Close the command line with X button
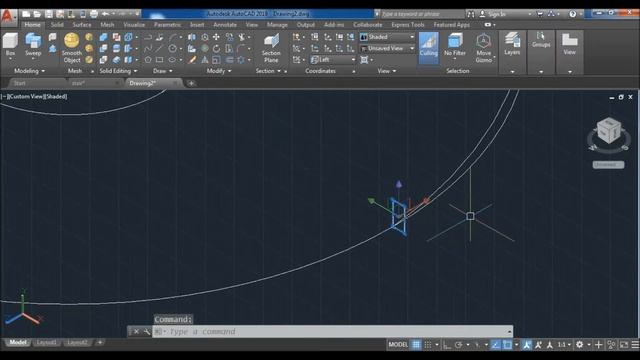Image resolution: width=640 pixels, height=360 pixels. point(136,332)
